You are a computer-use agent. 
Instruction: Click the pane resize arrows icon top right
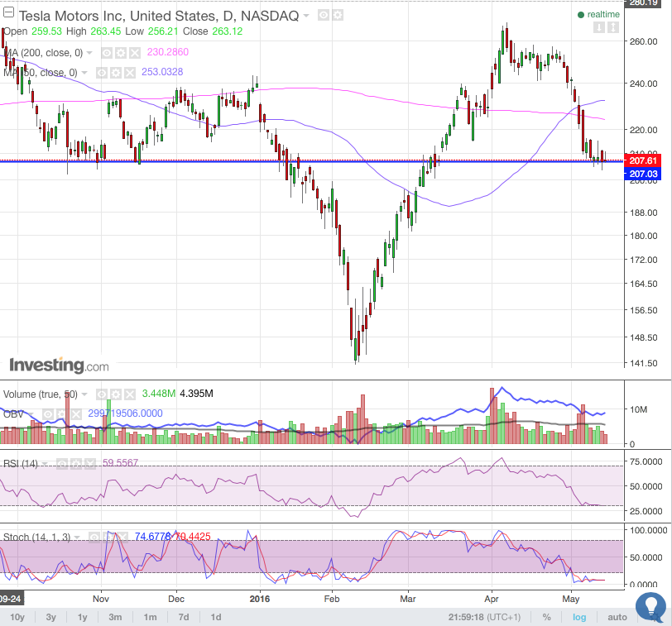[x=613, y=28]
